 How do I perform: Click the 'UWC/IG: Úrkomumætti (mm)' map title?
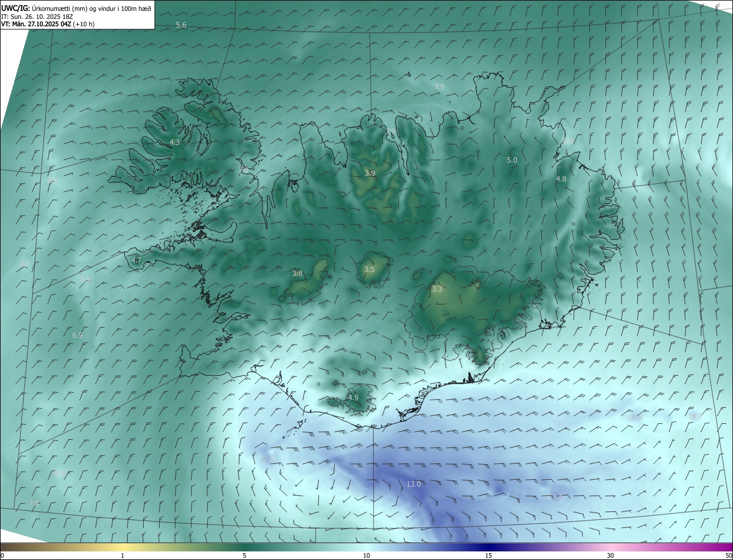76,9
